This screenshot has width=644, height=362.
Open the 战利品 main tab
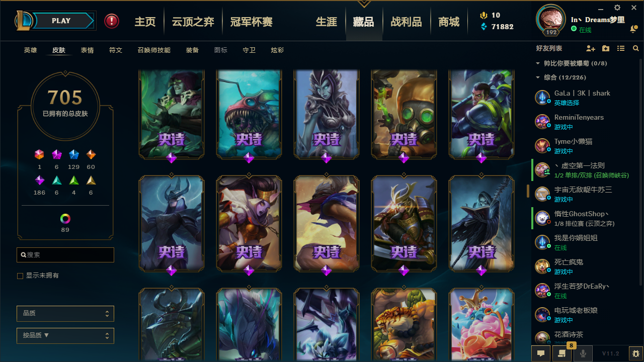click(406, 22)
